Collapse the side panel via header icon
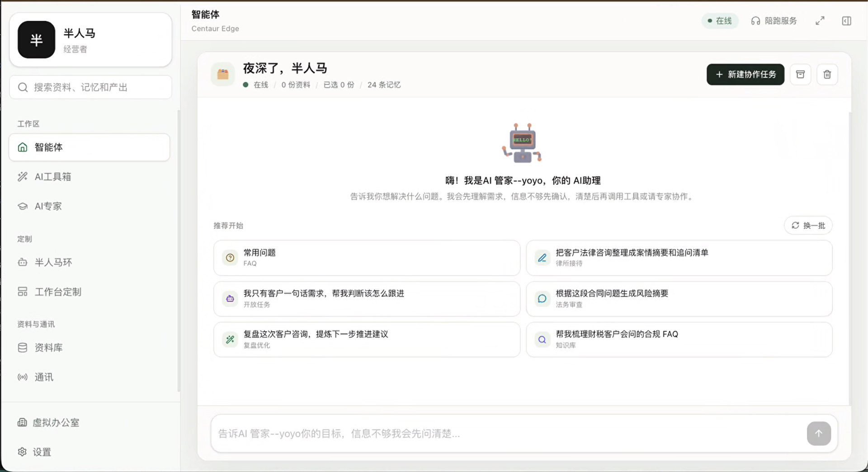868x472 pixels. [847, 21]
